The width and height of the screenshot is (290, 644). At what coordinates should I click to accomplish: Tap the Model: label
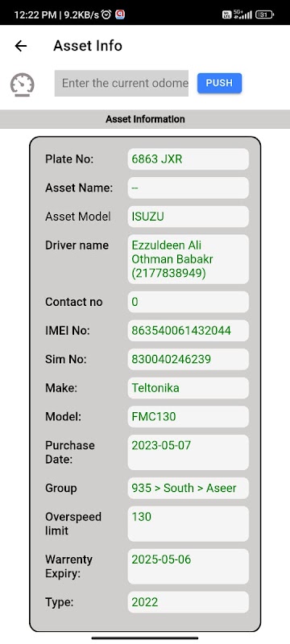tap(64, 417)
